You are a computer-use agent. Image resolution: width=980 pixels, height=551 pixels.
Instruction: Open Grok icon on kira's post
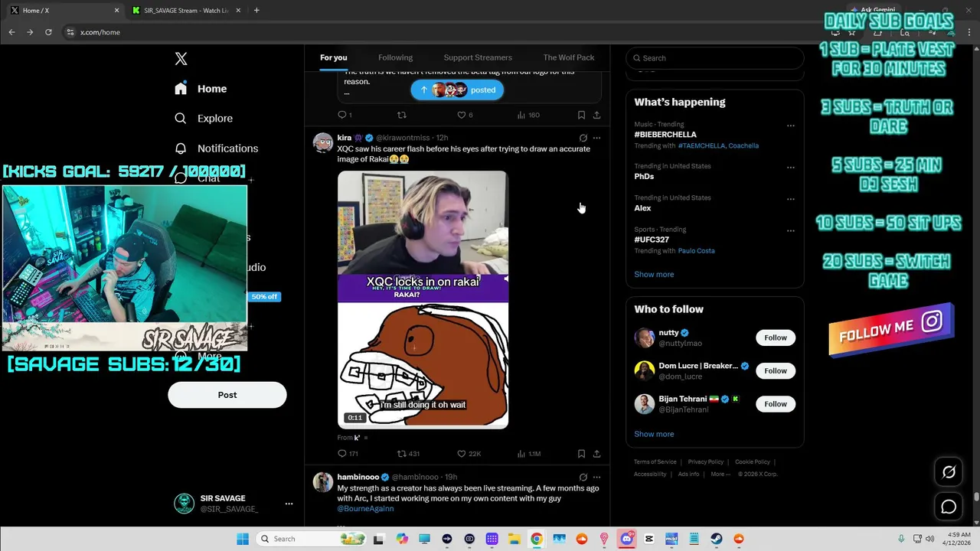pos(583,139)
